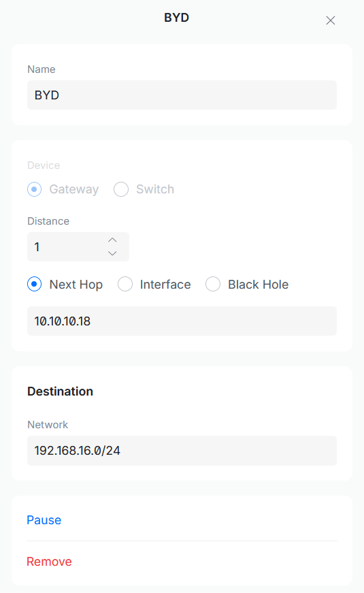
Task: Click the Network label under Destination
Action: coord(48,425)
